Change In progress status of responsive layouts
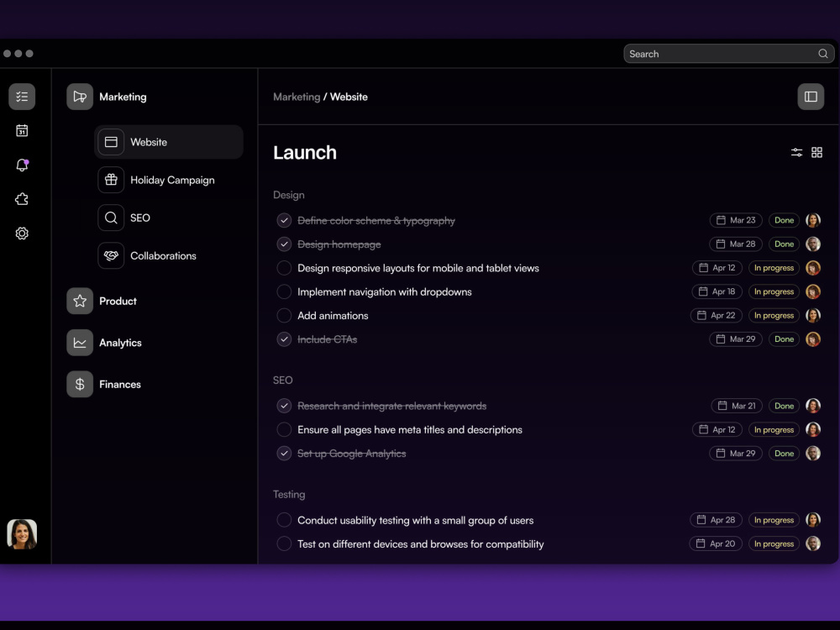Image resolution: width=840 pixels, height=630 pixels. 774,268
